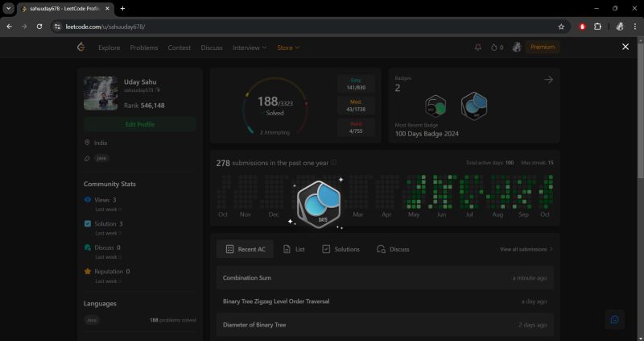The image size is (644, 341).
Task: Click the page vertical scrollbar
Action: tap(640, 110)
